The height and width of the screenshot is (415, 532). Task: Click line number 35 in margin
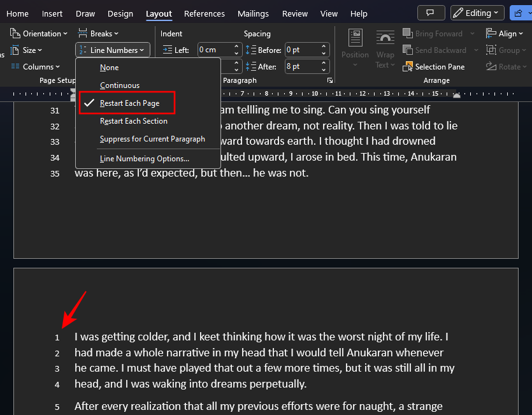(x=55, y=173)
